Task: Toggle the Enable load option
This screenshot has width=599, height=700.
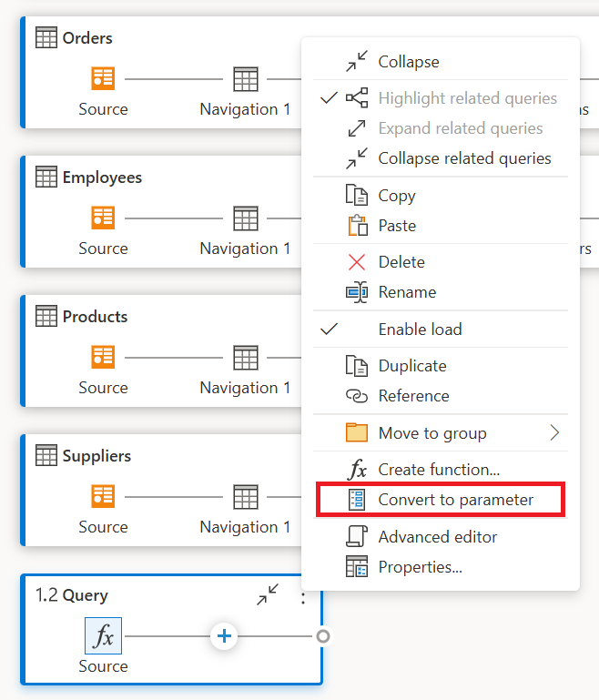Action: (x=420, y=330)
